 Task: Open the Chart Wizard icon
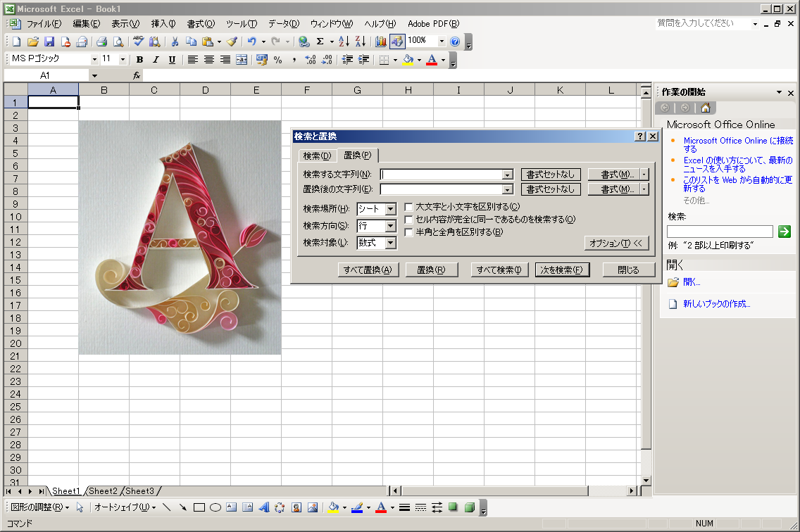click(381, 42)
